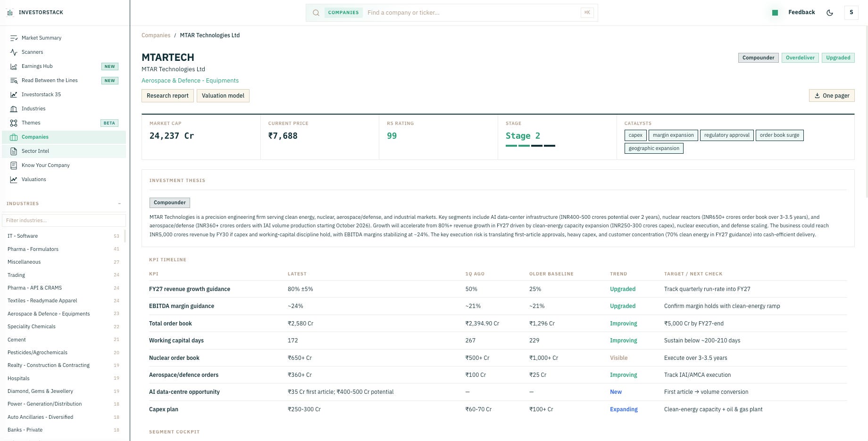
Task: Select Power - Generation/Distribution industry
Action: [63, 404]
